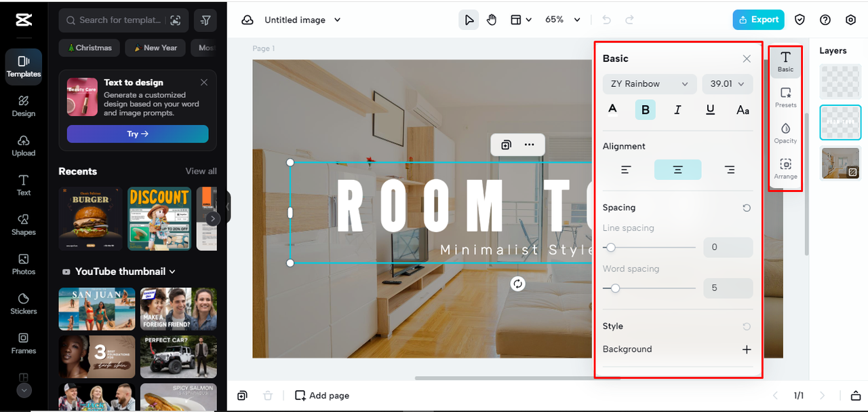This screenshot has width=868, height=412.
Task: Align text to the left
Action: pyautogui.click(x=626, y=170)
